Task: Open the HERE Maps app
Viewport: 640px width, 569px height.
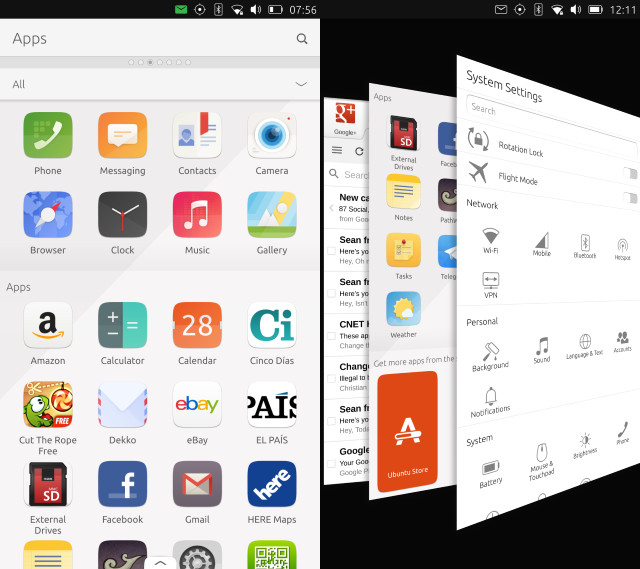Action: click(x=272, y=484)
